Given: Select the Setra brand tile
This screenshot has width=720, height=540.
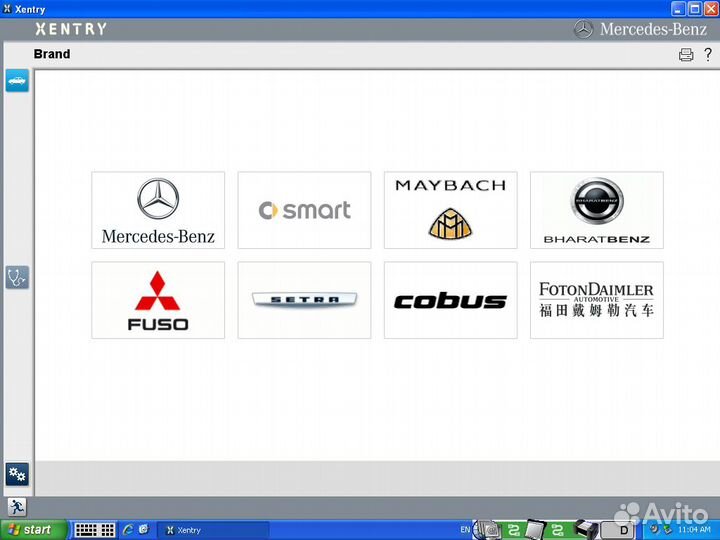Looking at the screenshot, I should tap(304, 300).
